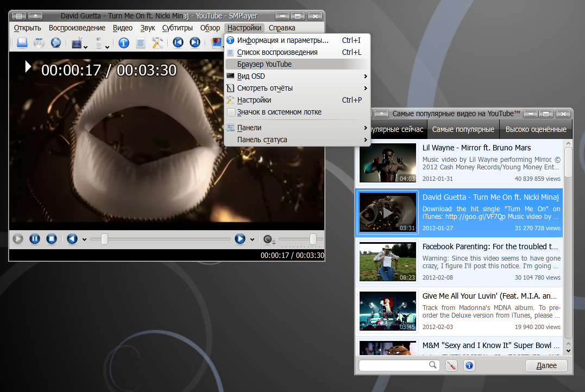Open YouTube browser settings tool icon
585x392 pixels.
451,365
